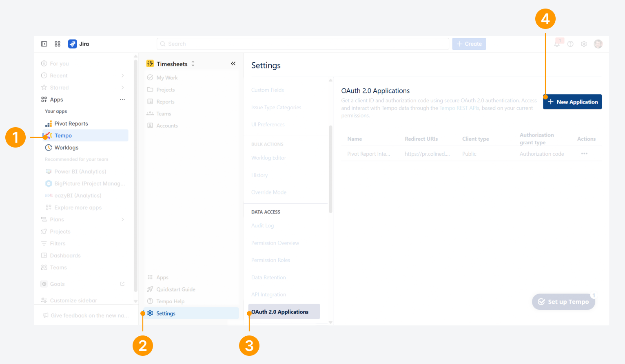Click the Pivot Report Inte... application name
The height and width of the screenshot is (364, 625).
(x=369, y=154)
